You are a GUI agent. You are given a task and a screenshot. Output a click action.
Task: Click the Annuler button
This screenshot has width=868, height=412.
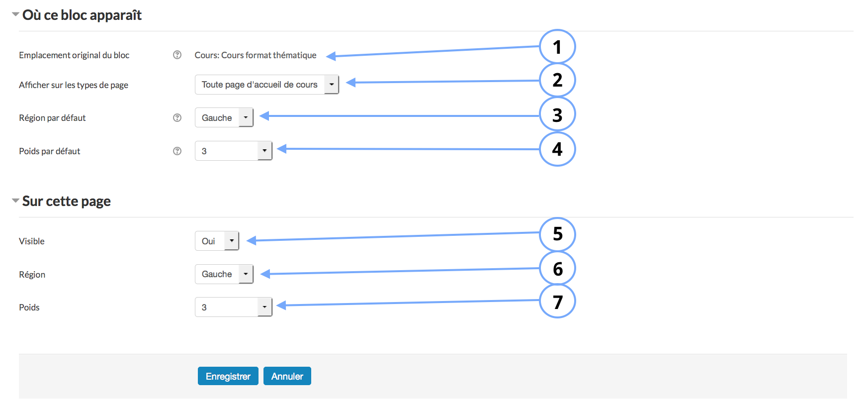click(287, 376)
